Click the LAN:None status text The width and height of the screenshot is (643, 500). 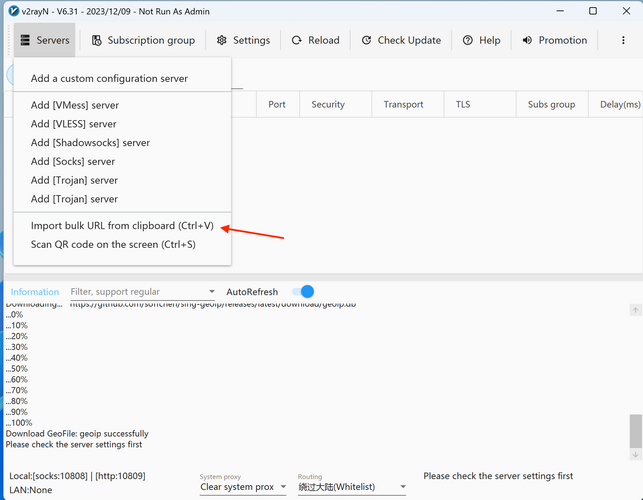[x=31, y=490]
